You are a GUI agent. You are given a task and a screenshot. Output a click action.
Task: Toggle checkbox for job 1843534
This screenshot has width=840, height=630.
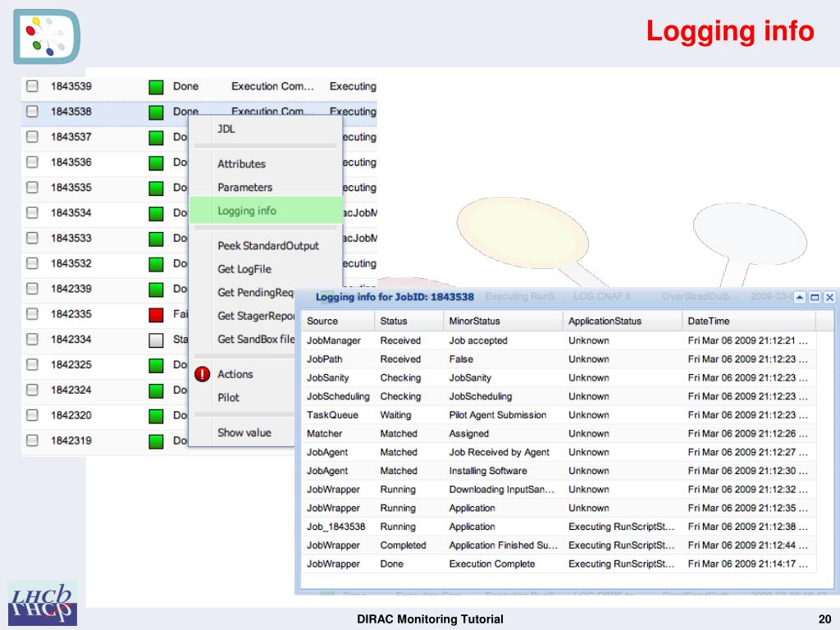[x=32, y=212]
